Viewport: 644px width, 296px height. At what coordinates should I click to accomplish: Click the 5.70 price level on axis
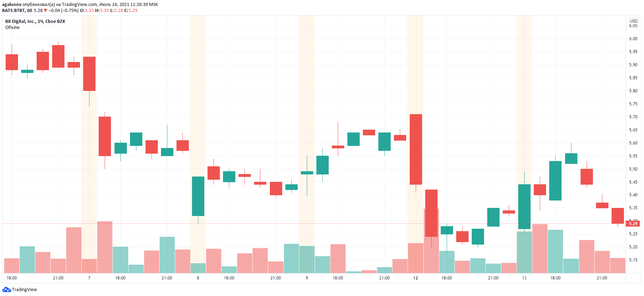[x=633, y=117]
